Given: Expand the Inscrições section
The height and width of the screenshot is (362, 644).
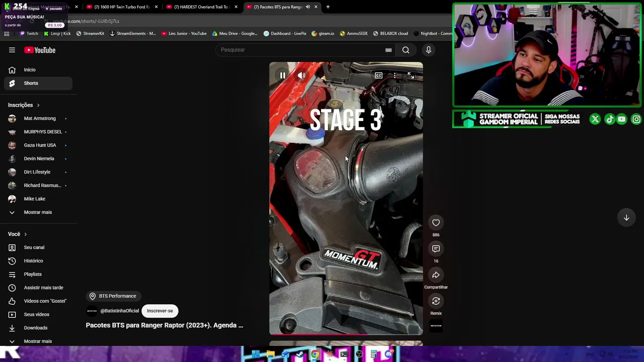Looking at the screenshot, I should coord(24,105).
